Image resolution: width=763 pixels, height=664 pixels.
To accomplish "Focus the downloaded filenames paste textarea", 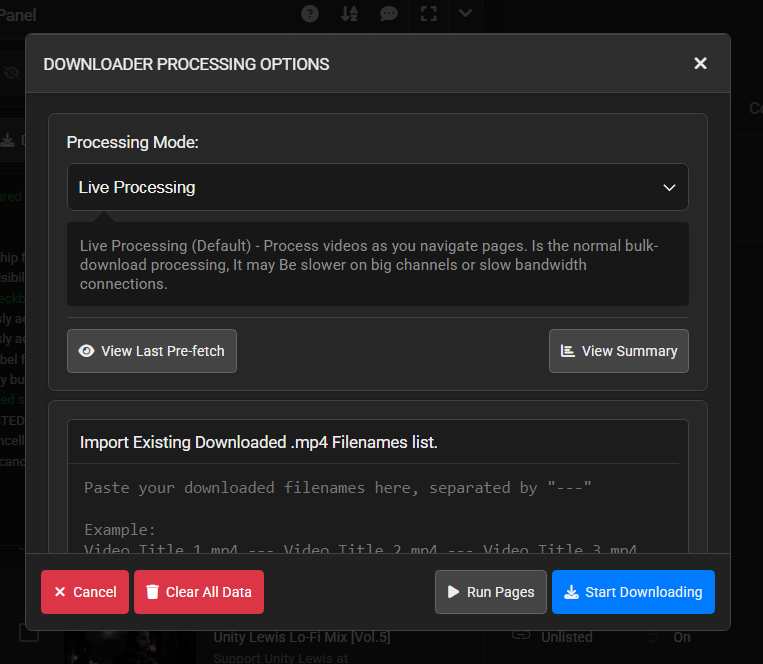I will (378, 509).
